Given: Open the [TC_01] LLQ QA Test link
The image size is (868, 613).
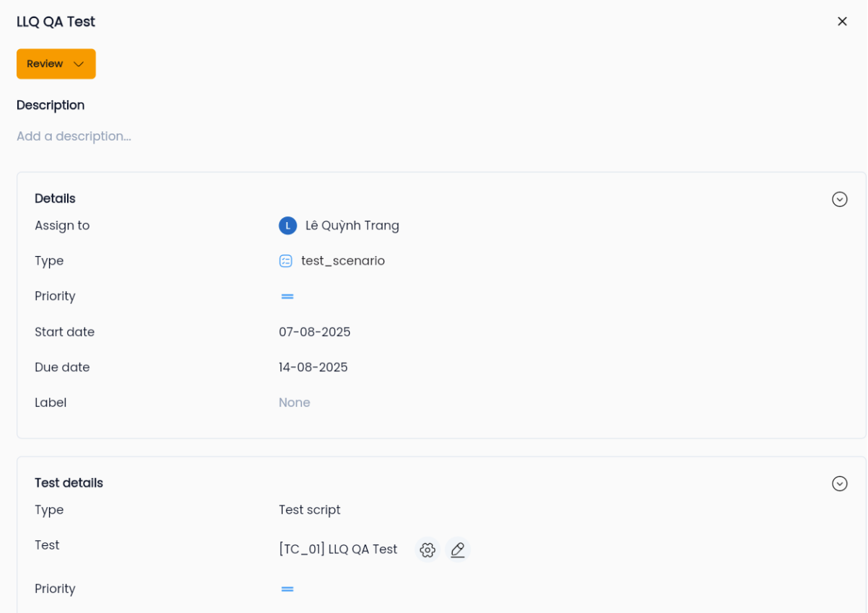Looking at the screenshot, I should click(338, 550).
